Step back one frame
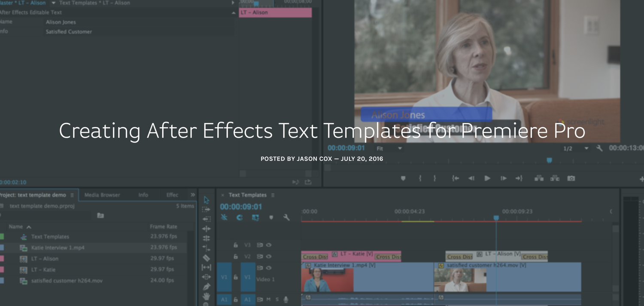644x306 pixels. pyautogui.click(x=471, y=178)
